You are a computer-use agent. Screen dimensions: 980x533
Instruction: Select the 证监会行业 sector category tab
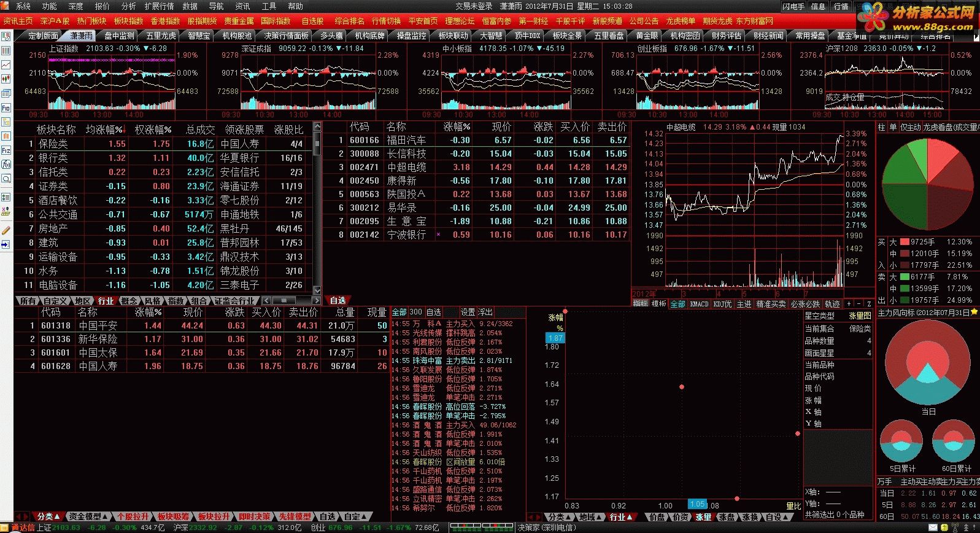coord(234,301)
